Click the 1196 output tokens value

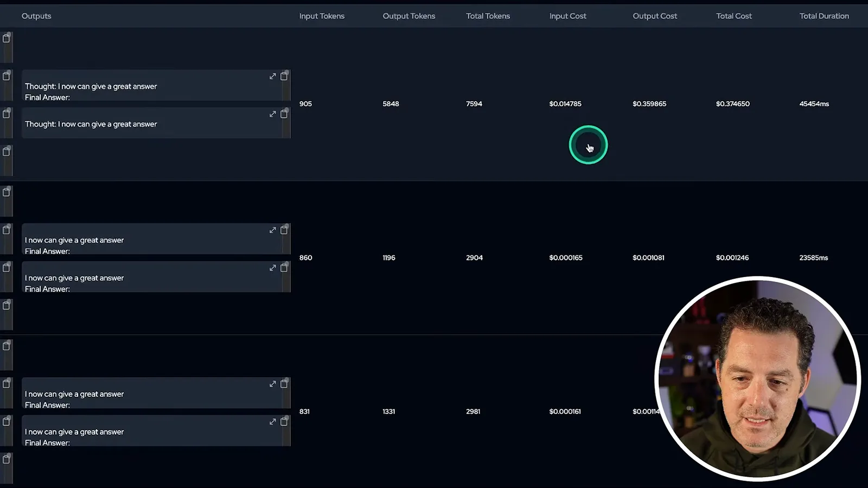tap(389, 258)
